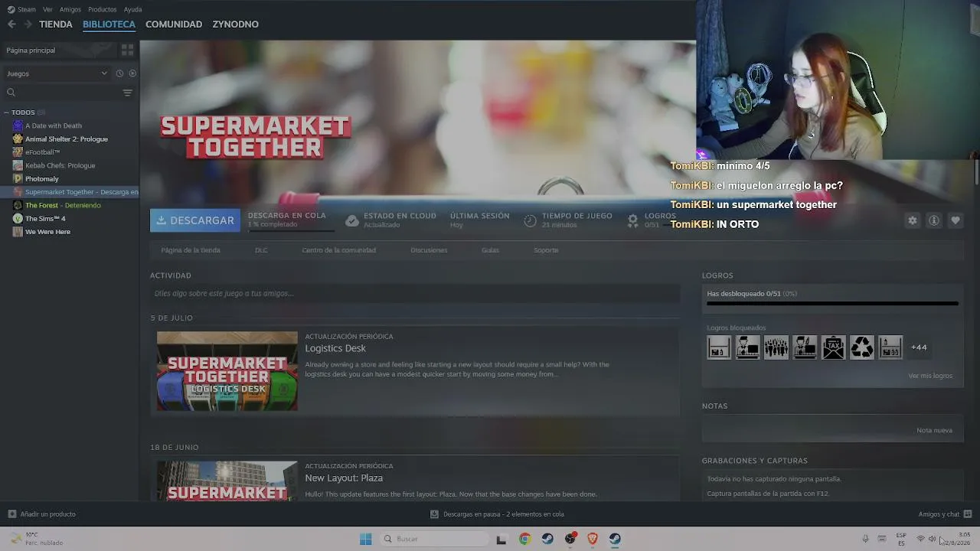The image size is (980, 551).
Task: Open Brave browser from the taskbar
Action: tap(593, 539)
